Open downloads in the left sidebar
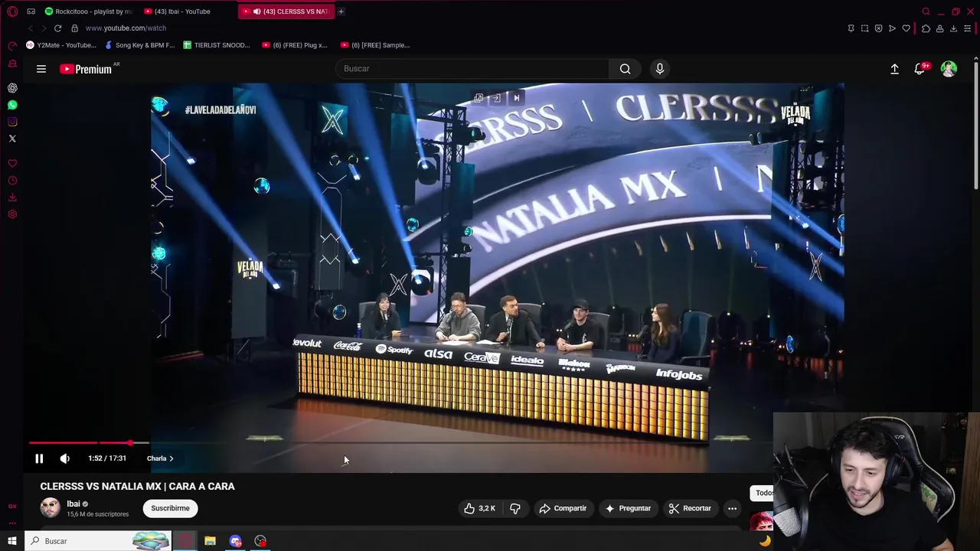Viewport: 980px width, 551px height. coord(12,197)
